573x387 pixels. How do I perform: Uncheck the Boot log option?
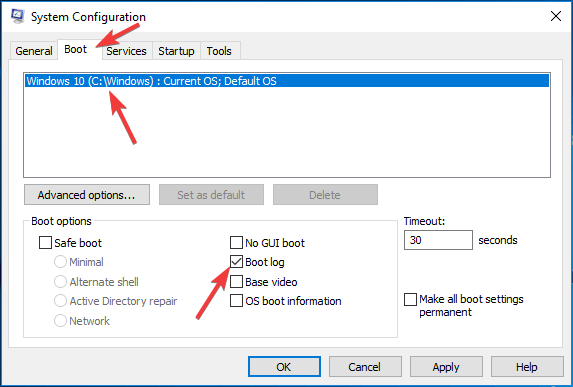pyautogui.click(x=236, y=262)
